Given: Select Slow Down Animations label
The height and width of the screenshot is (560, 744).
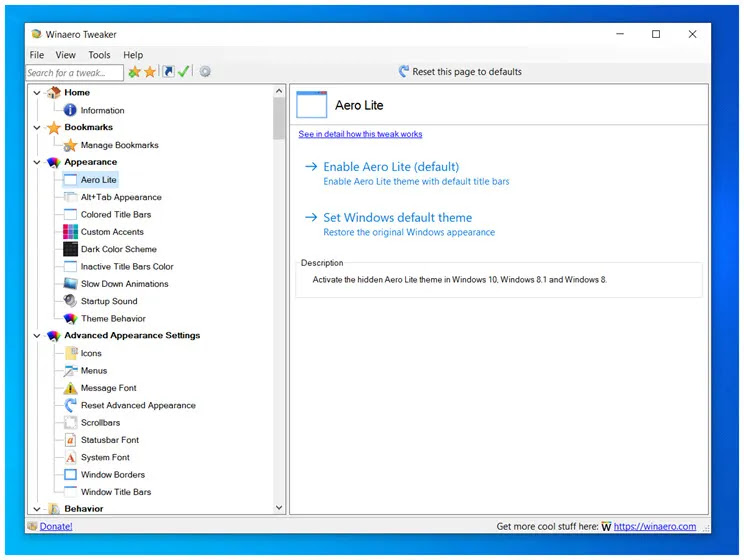Looking at the screenshot, I should tap(124, 284).
